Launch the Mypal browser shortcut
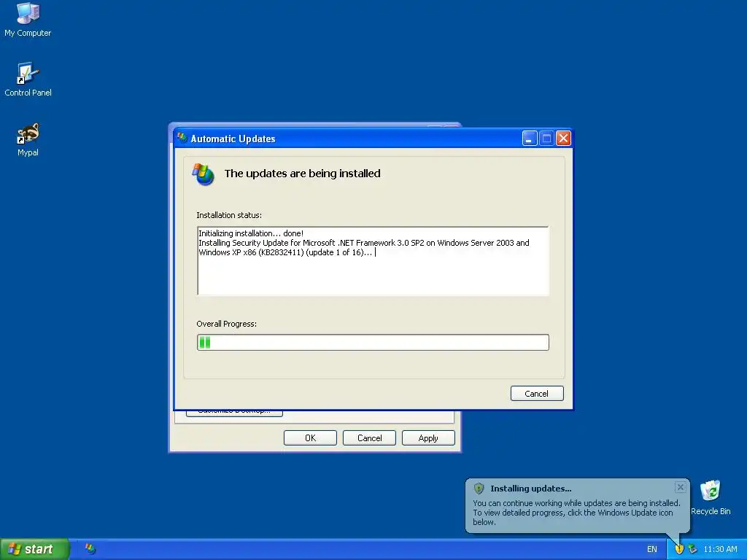747x560 pixels. [28, 139]
